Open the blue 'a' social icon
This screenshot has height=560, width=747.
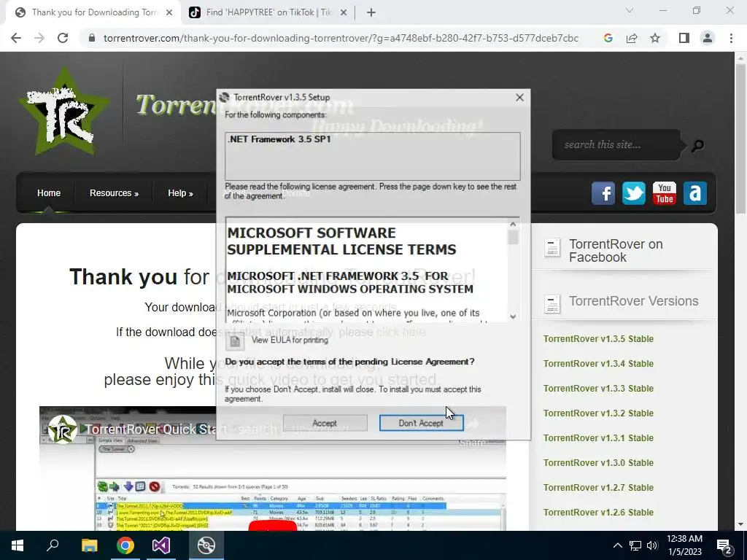694,193
